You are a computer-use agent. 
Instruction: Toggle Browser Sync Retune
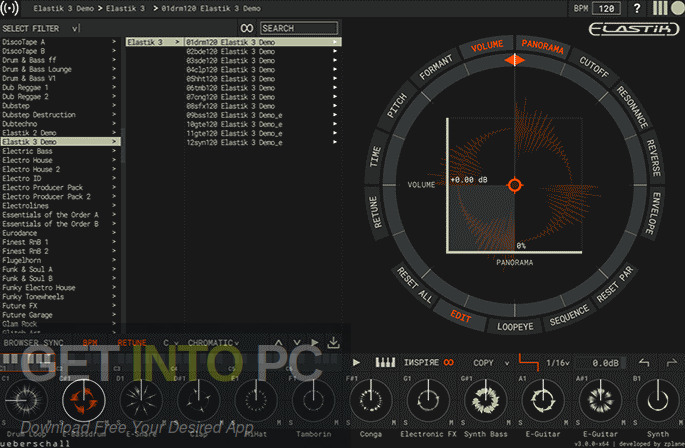coord(132,343)
